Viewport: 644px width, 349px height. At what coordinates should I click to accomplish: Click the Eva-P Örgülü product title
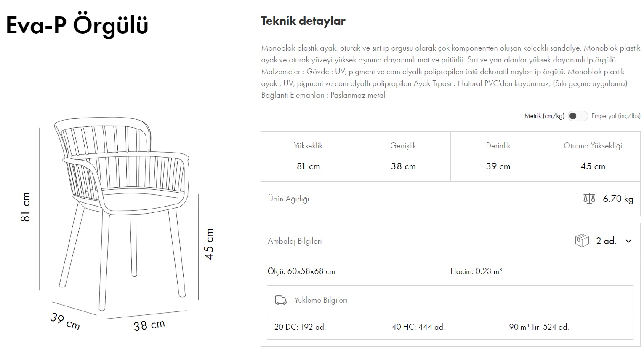pos(77,25)
